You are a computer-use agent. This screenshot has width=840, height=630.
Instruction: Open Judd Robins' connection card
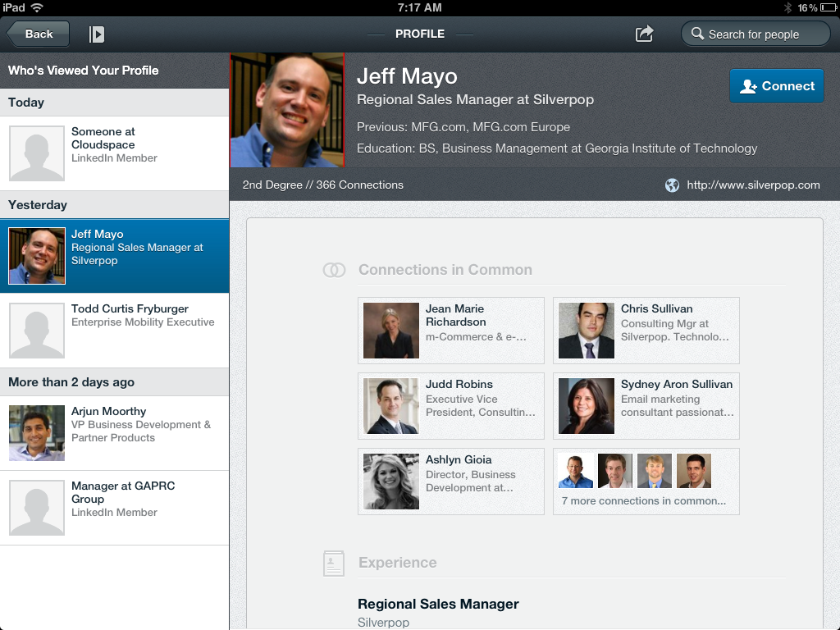click(451, 406)
